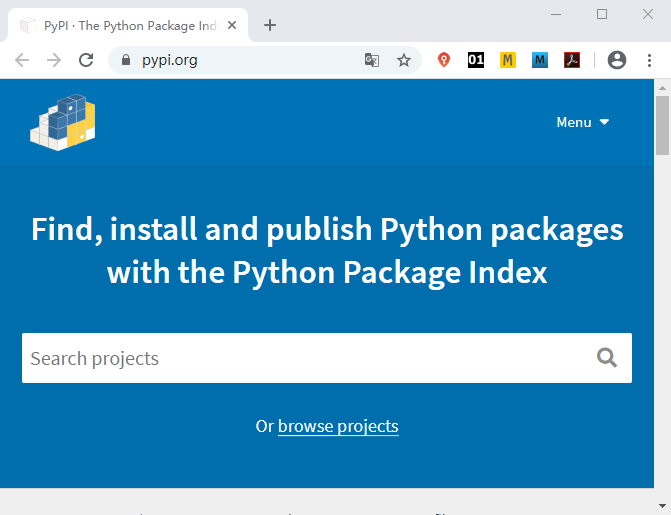The image size is (671, 515).
Task: Focus the Search projects input field
Action: [327, 358]
